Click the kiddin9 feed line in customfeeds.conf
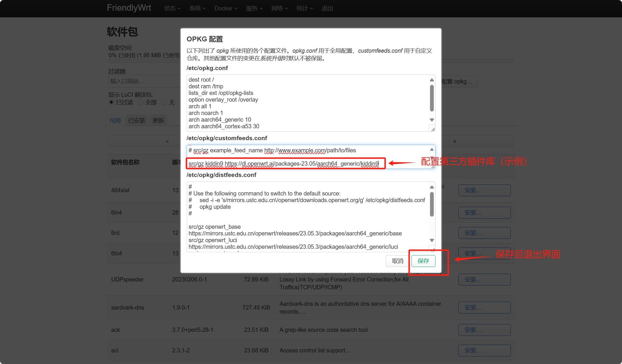The height and width of the screenshot is (364, 622). point(283,164)
